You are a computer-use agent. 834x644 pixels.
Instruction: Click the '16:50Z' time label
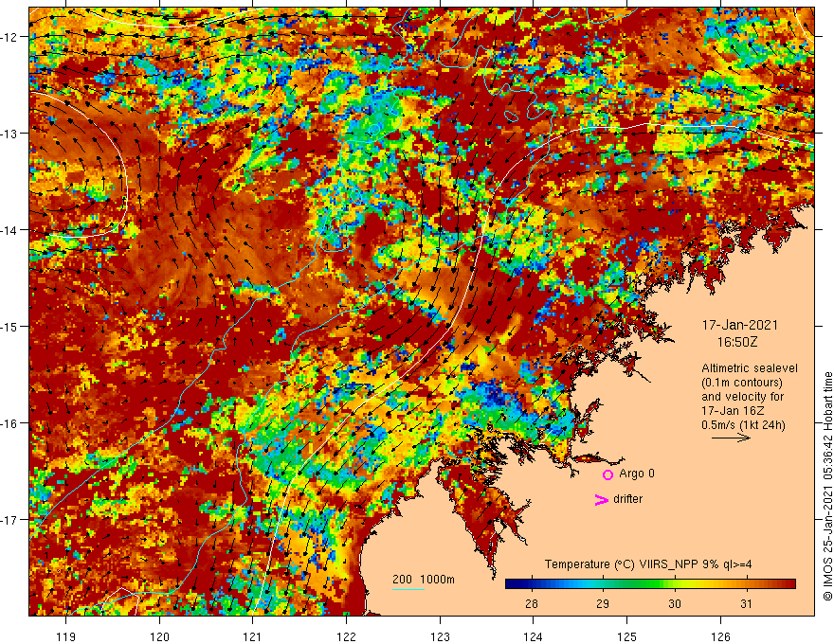pos(737,342)
